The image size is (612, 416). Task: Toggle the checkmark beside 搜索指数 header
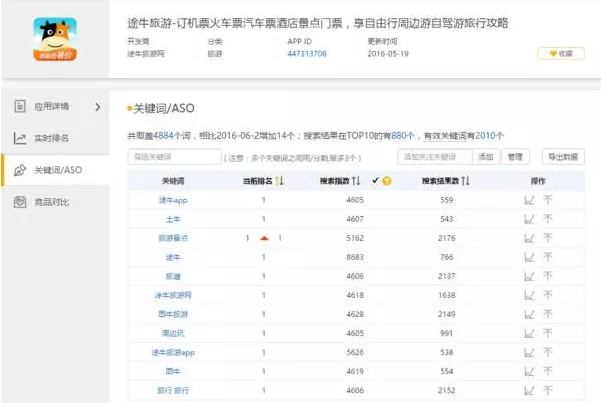point(375,181)
